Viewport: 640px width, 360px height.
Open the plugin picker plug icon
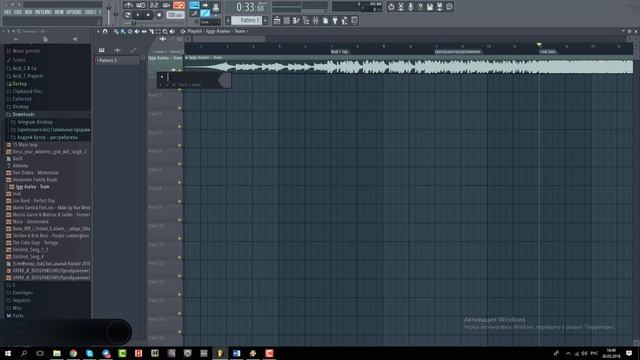(x=335, y=20)
